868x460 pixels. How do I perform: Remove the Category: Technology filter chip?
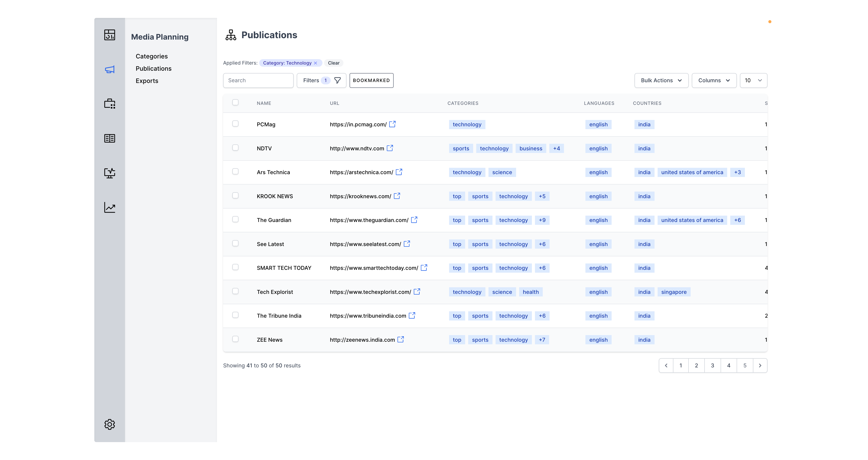(x=315, y=63)
